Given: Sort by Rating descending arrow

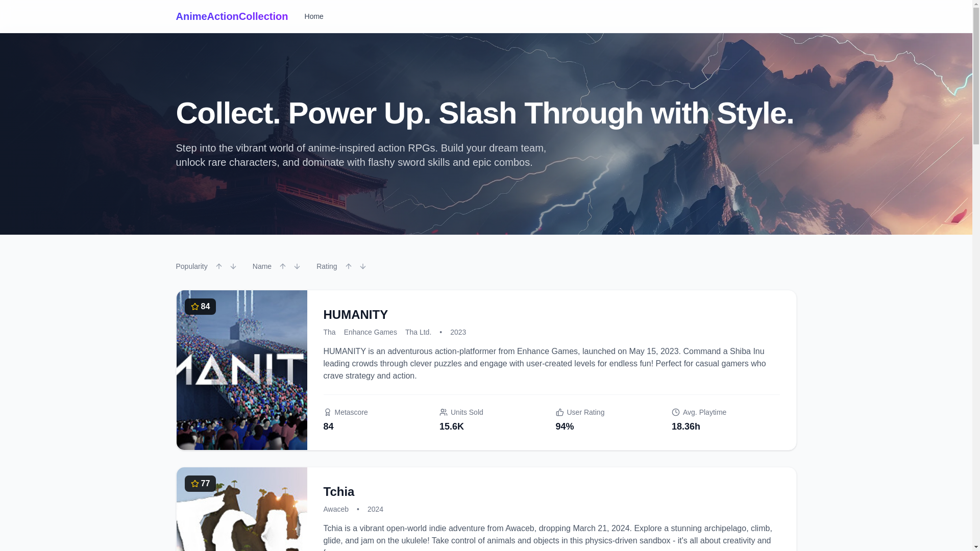Looking at the screenshot, I should (363, 266).
